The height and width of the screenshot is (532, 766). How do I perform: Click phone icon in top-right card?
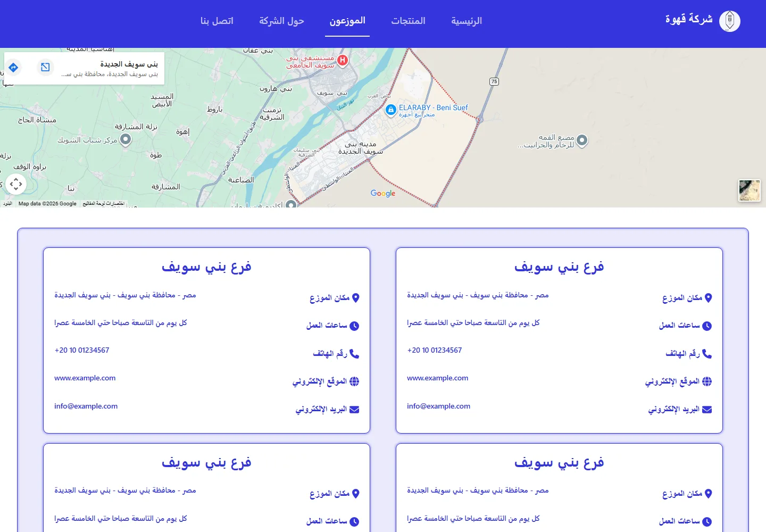click(x=707, y=354)
